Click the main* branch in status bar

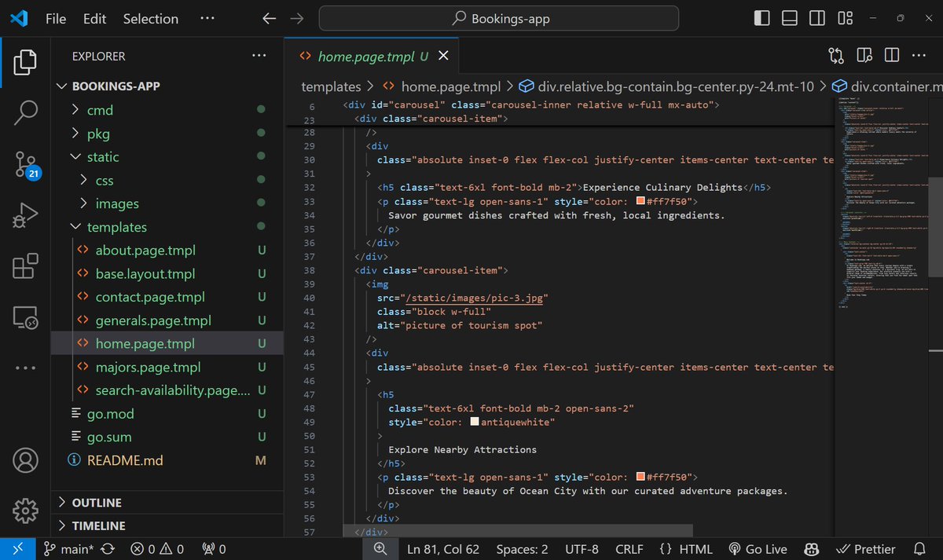(69, 549)
